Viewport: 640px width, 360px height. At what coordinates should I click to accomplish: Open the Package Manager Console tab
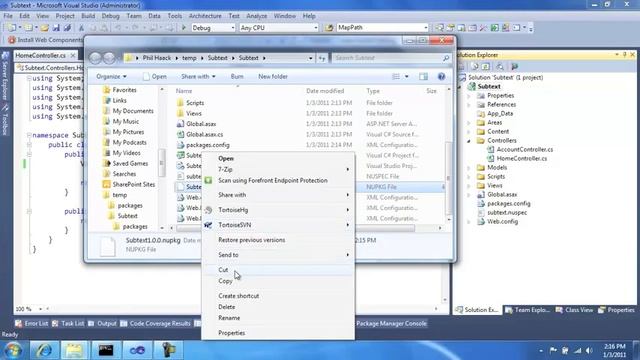pos(391,324)
